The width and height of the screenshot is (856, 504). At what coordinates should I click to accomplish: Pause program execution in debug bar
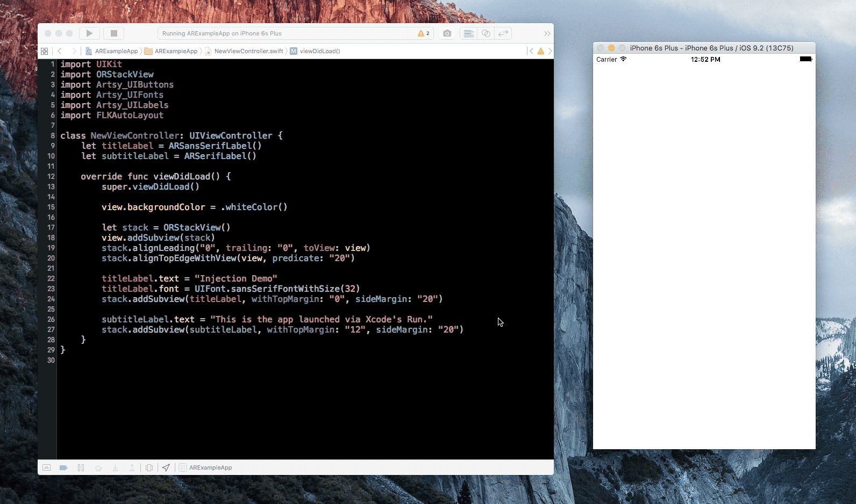tap(81, 467)
